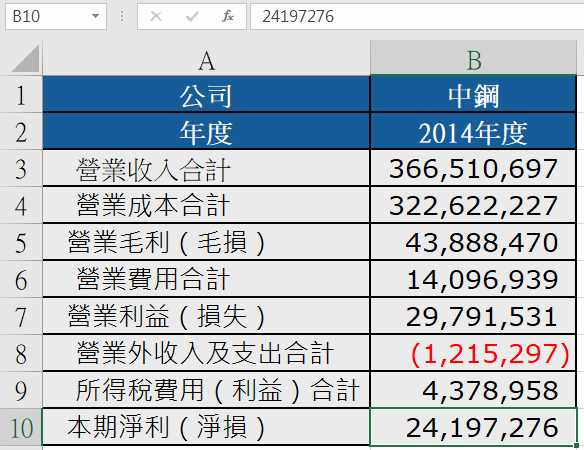584x450 pixels.
Task: Click the formula bar showing 24197276
Action: pos(417,16)
